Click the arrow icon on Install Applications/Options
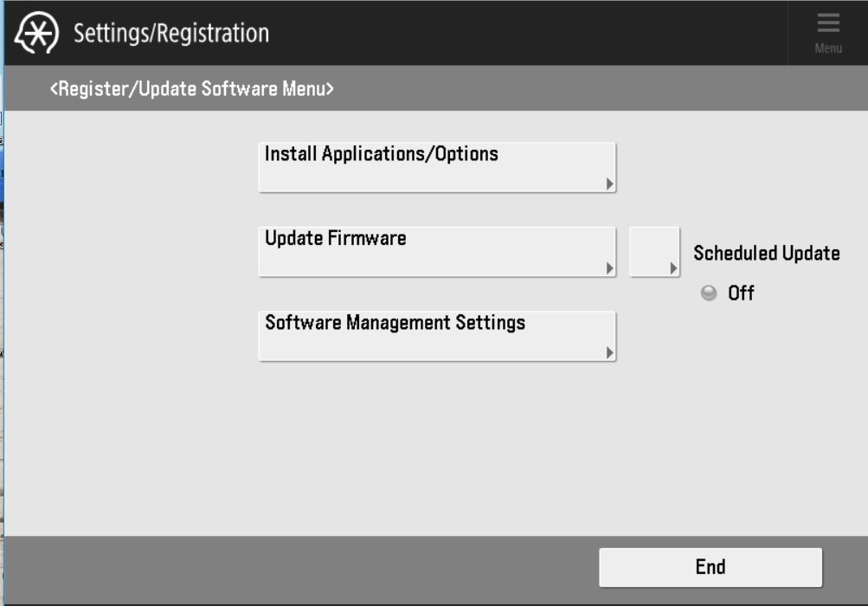This screenshot has width=868, height=606. 609,184
